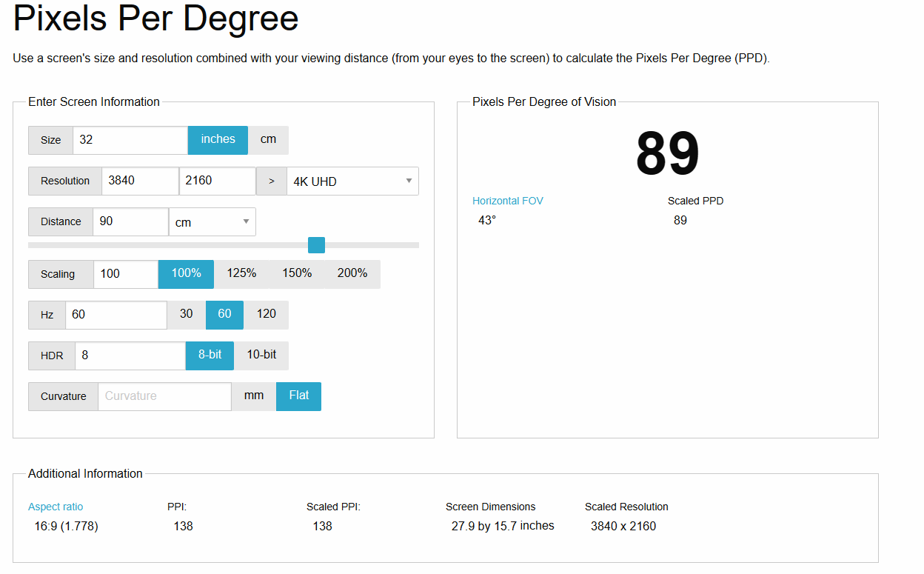Click the Distance field label
This screenshot has width=924, height=574.
(61, 222)
